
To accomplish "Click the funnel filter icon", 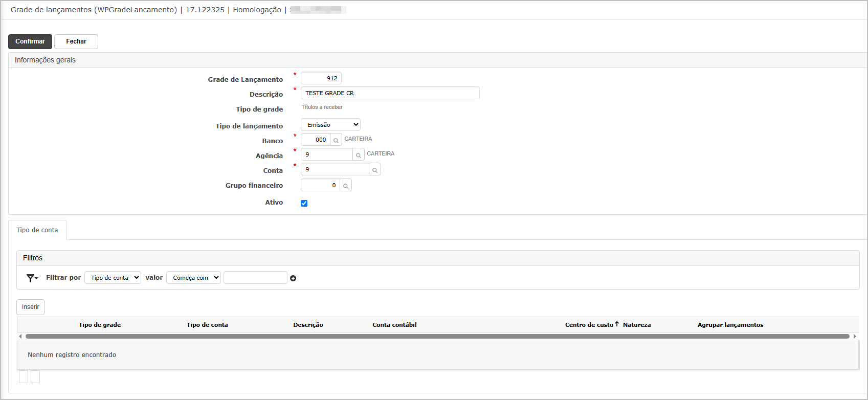I will (x=32, y=278).
